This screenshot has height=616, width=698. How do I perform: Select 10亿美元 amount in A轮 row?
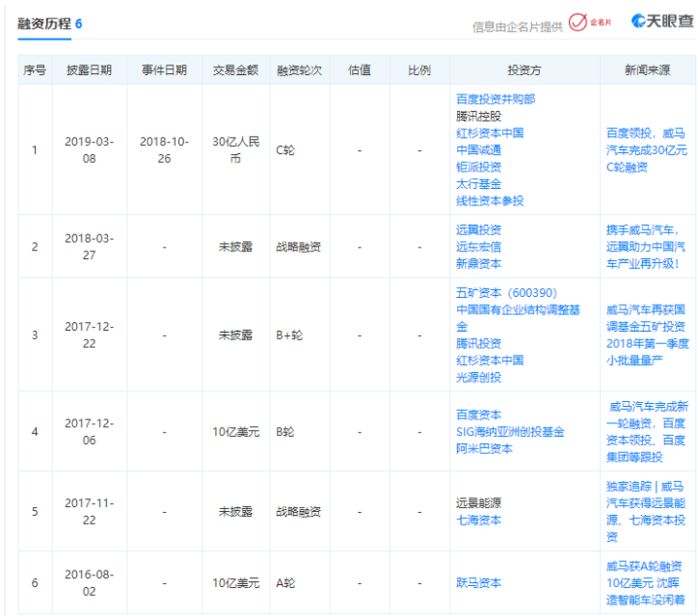click(x=235, y=582)
